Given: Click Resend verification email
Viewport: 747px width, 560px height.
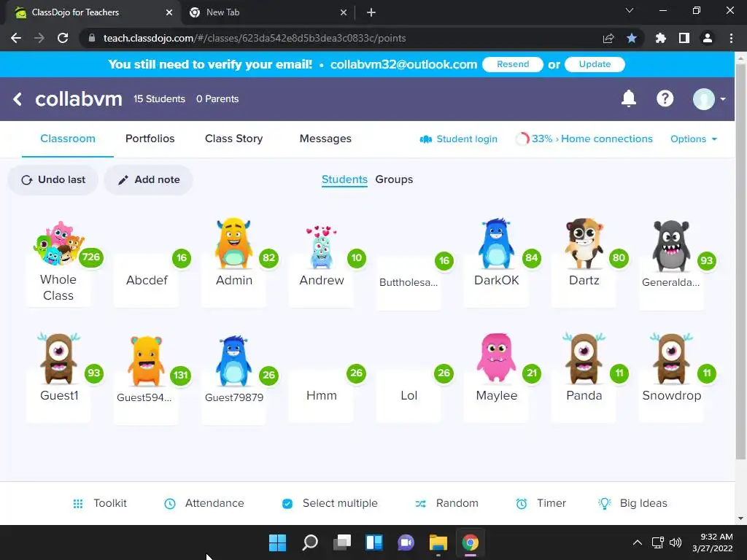Looking at the screenshot, I should click(x=513, y=64).
